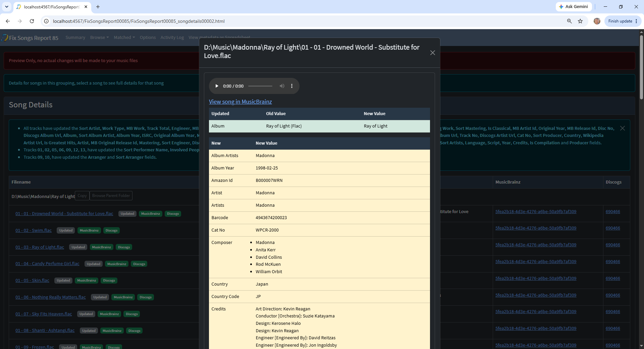
Task: Close the localhost FixSongsReport browser tab
Action: point(86,7)
